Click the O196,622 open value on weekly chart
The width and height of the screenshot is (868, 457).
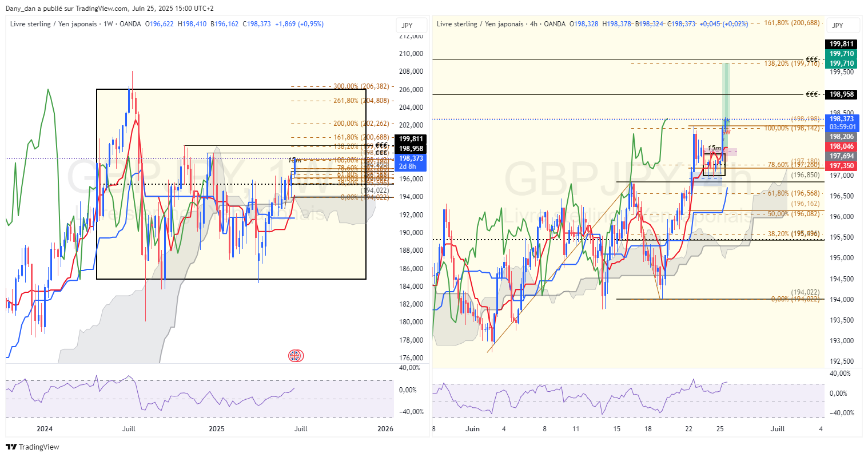[x=160, y=24]
